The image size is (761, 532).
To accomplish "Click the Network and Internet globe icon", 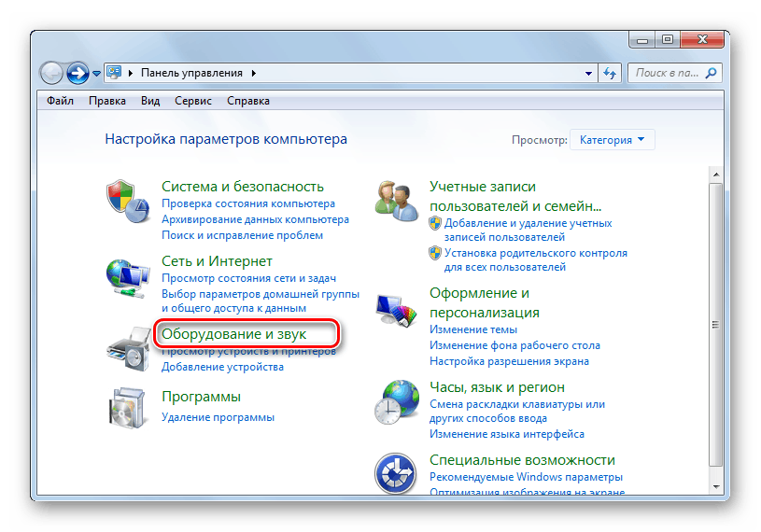I will tap(128, 278).
